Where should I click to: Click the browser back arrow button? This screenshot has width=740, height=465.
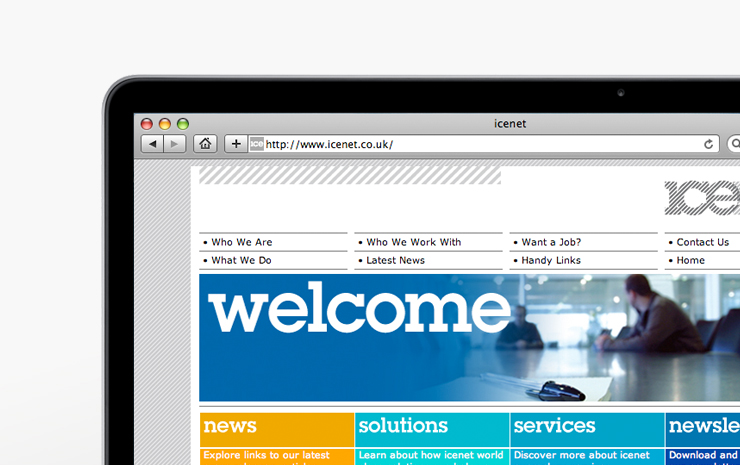click(152, 144)
